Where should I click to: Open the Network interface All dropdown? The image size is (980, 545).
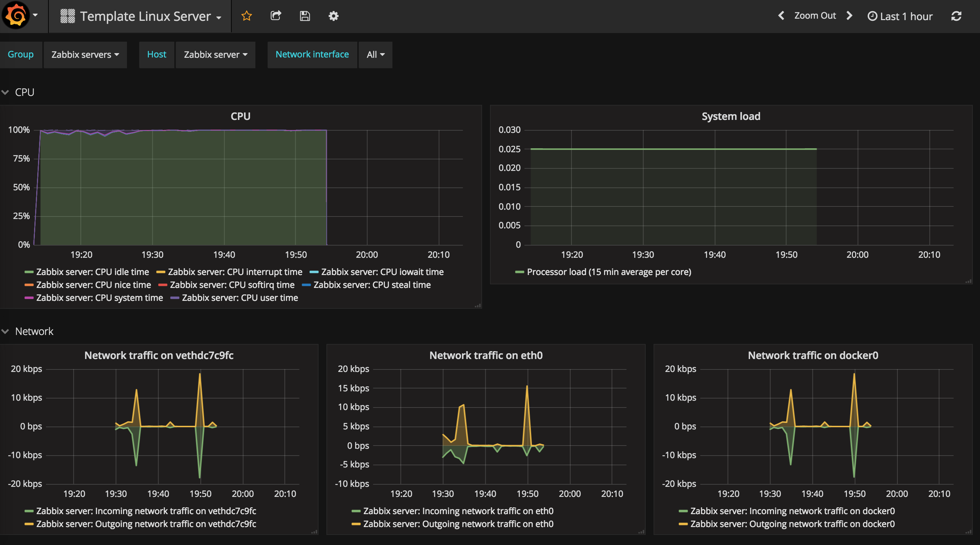(x=376, y=55)
